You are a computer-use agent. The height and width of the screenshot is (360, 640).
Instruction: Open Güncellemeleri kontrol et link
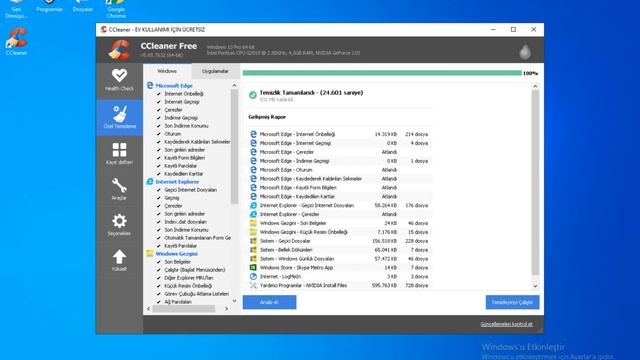coord(506,324)
